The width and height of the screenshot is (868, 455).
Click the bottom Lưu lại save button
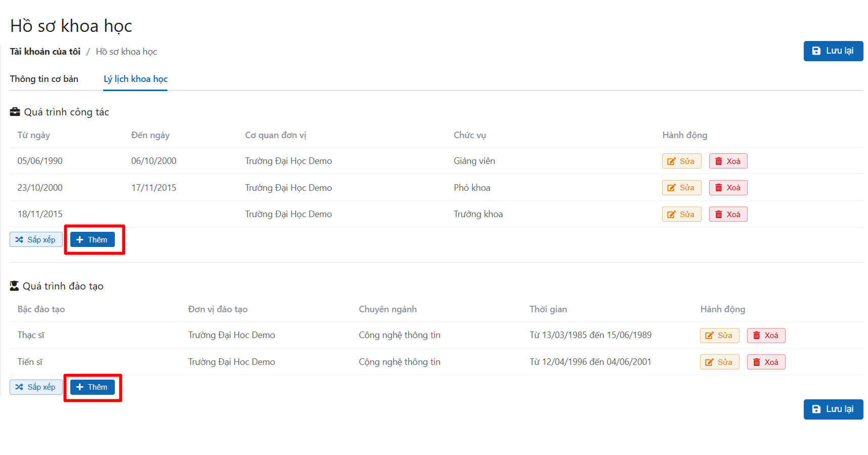[x=833, y=409]
